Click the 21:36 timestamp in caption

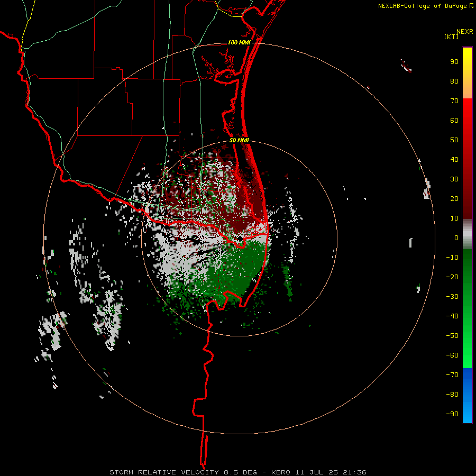pos(354,472)
